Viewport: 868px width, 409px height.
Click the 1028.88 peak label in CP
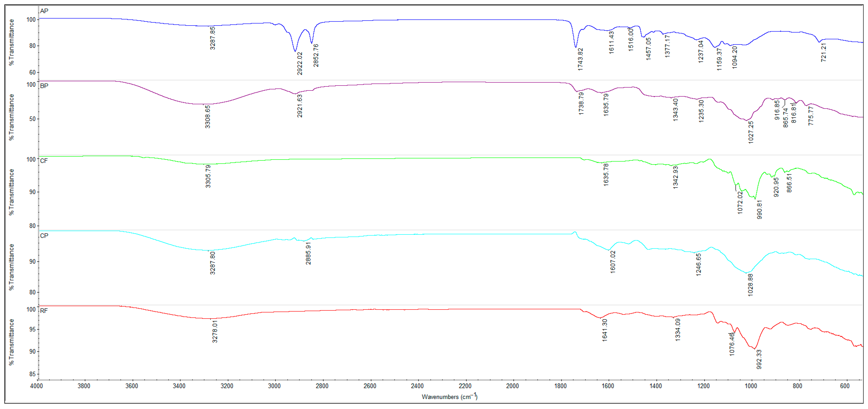[750, 285]
